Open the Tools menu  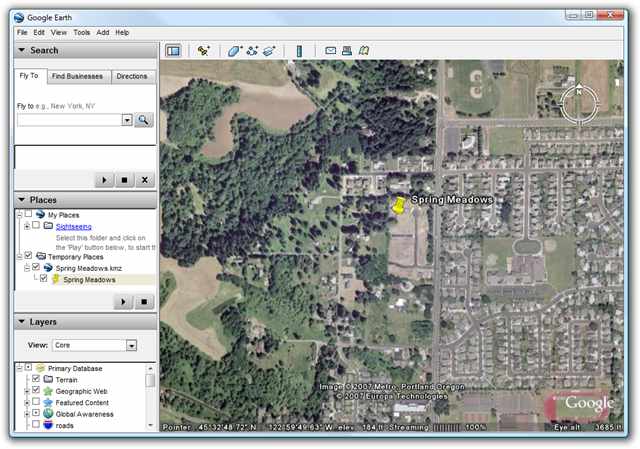click(x=82, y=33)
